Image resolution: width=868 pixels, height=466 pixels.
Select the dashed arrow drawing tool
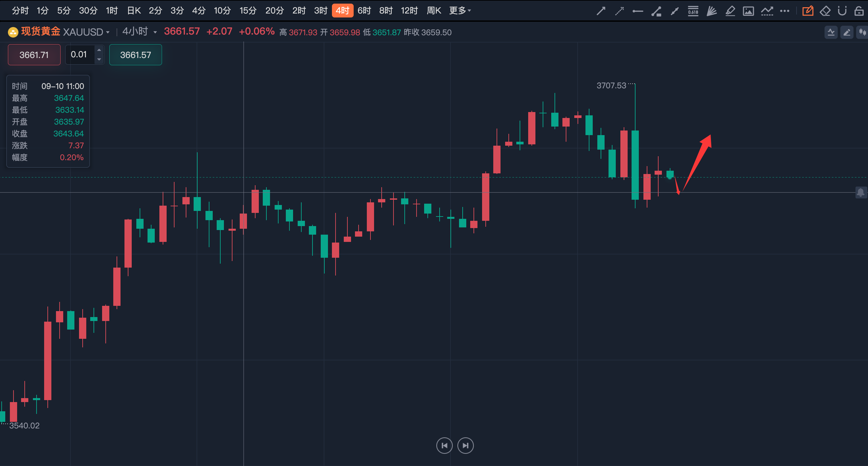(619, 11)
